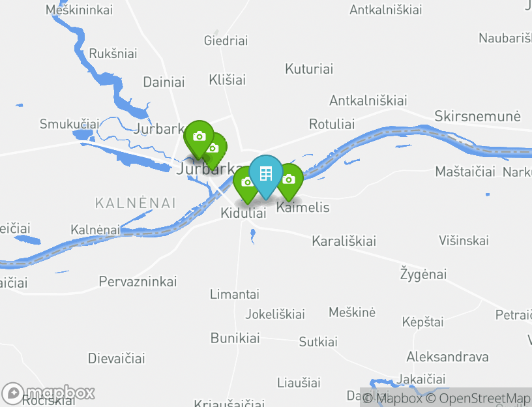Click the Žygėnai village label

[423, 275]
